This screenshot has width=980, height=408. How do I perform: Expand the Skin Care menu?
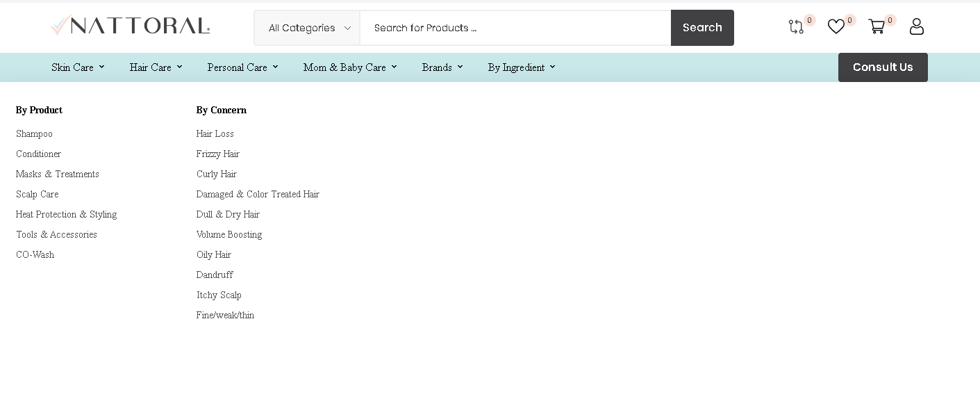point(78,67)
